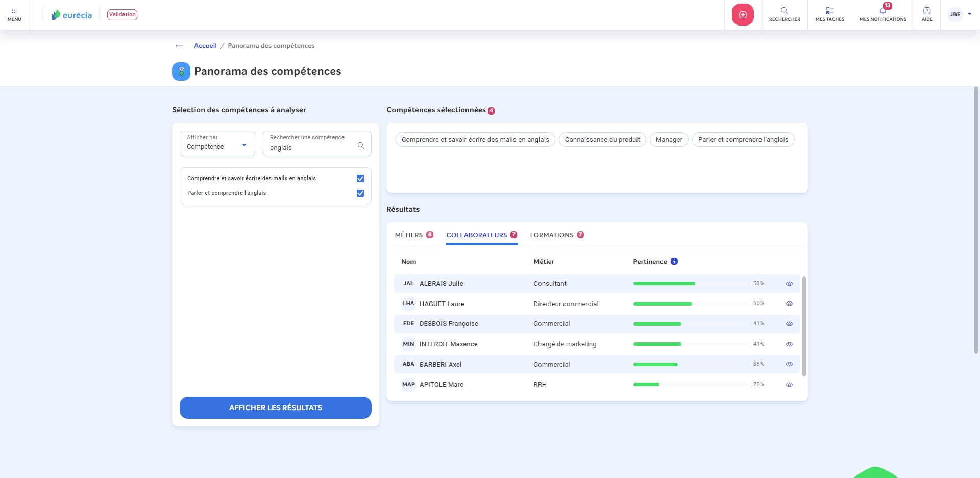This screenshot has width=980, height=478.
Task: Click HAGUET Laure's 50% pertinence bar
Action: [x=692, y=304]
